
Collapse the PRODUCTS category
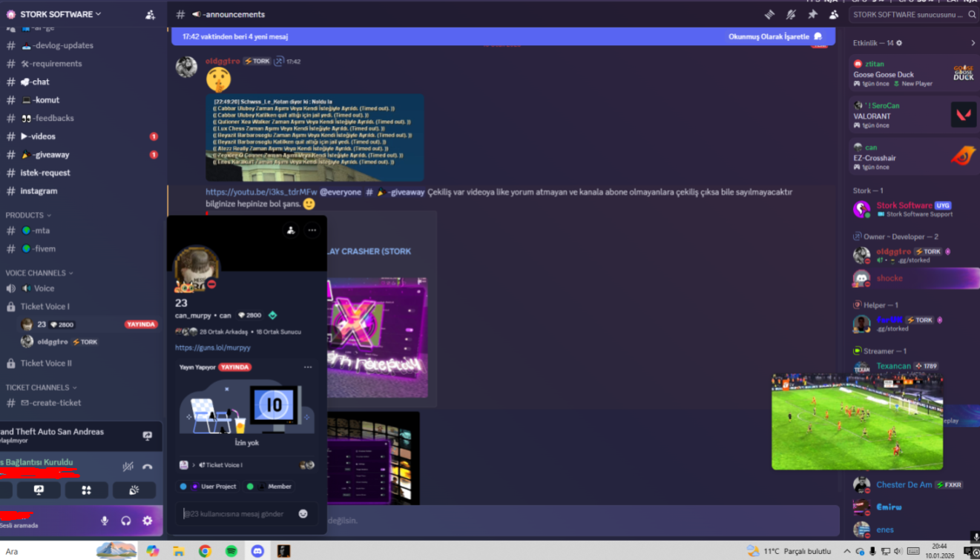pyautogui.click(x=29, y=215)
